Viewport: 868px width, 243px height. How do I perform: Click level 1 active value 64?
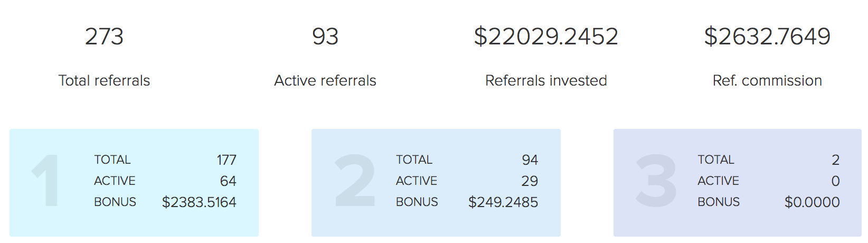point(228,181)
